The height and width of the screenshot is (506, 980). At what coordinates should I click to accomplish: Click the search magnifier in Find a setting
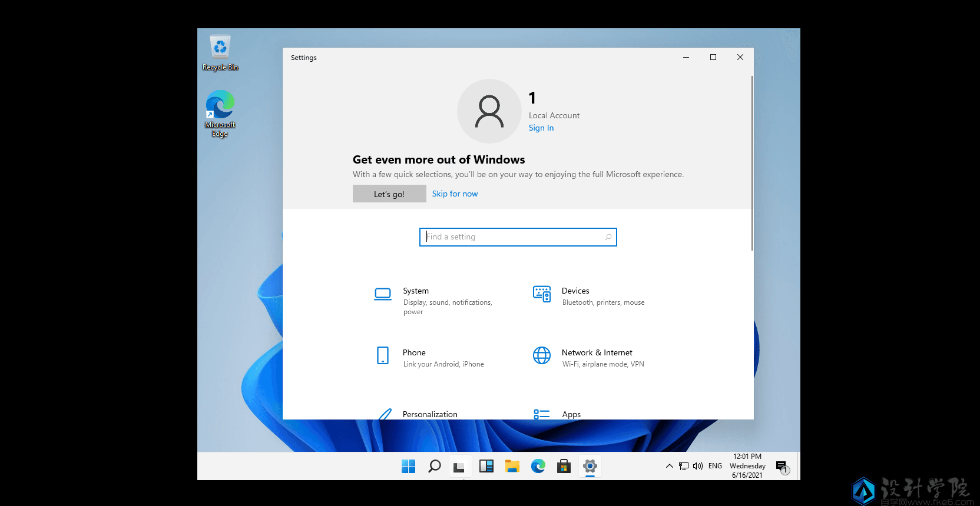tap(608, 237)
